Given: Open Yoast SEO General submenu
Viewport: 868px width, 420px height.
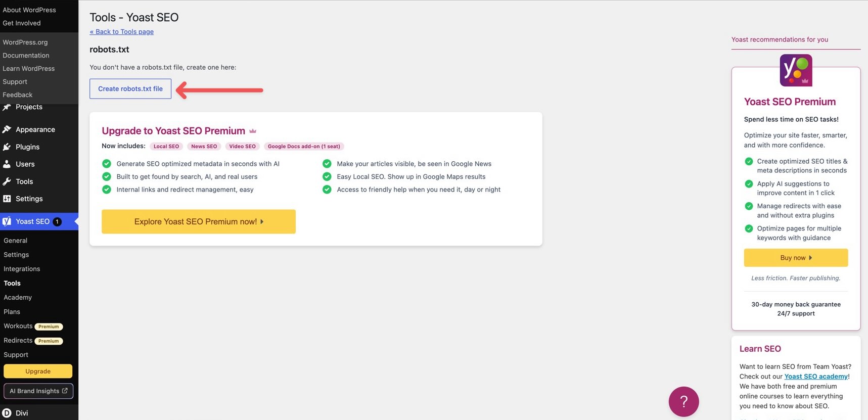Looking at the screenshot, I should [x=16, y=241].
